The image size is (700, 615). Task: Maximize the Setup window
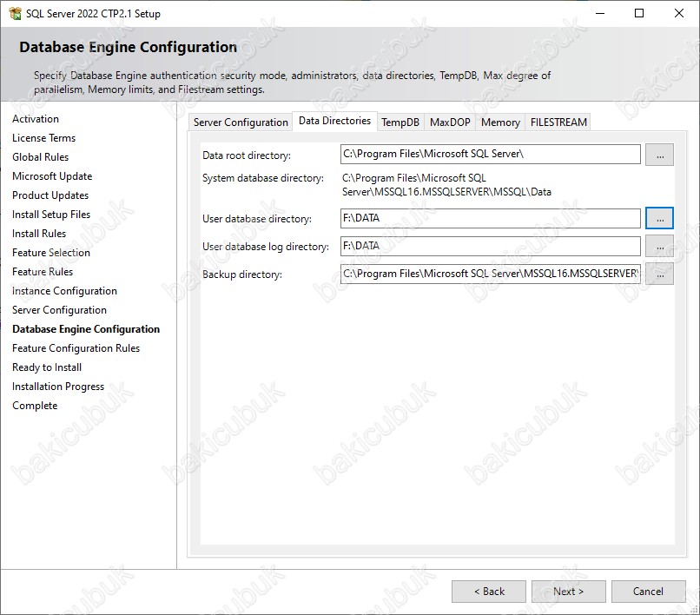click(x=639, y=13)
